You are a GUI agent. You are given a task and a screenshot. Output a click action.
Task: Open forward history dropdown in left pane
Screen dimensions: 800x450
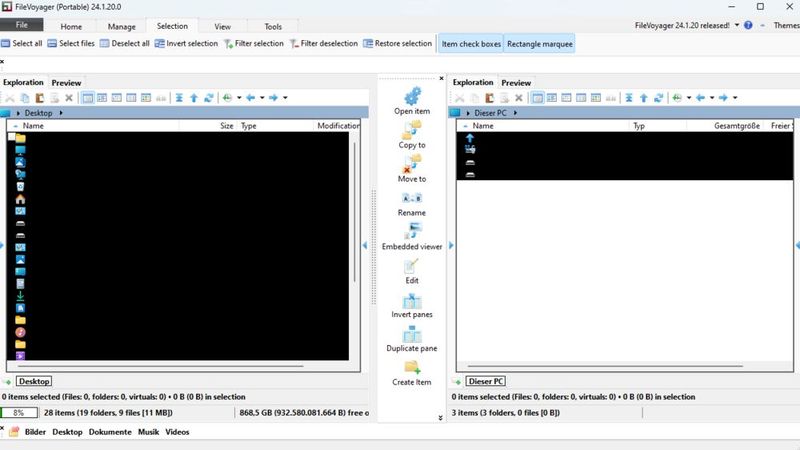(x=285, y=97)
